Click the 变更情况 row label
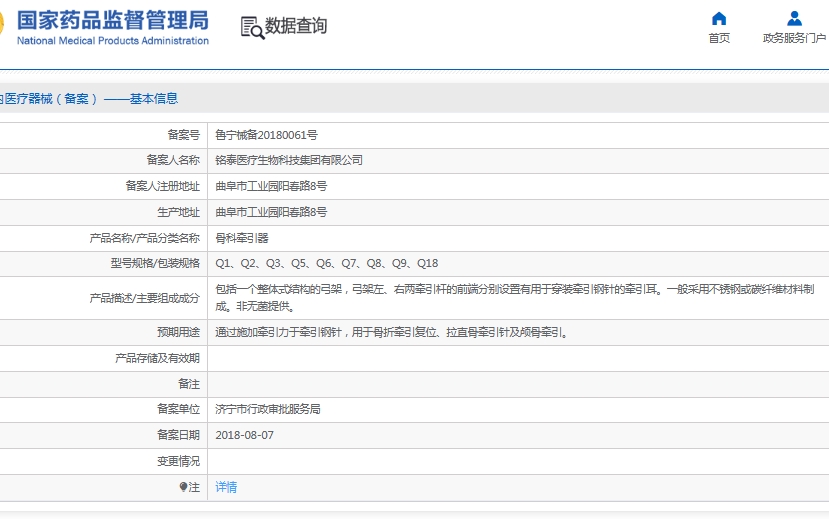Image resolution: width=829 pixels, height=519 pixels. point(179,461)
